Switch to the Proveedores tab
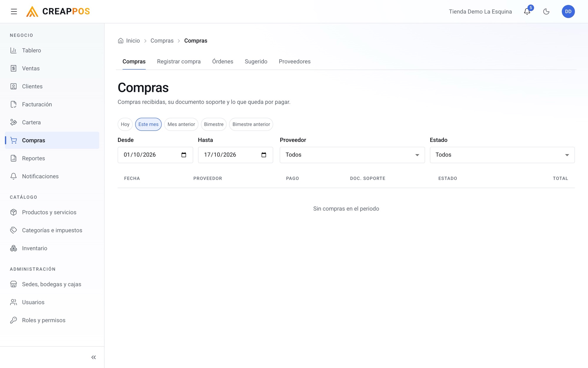The height and width of the screenshot is (368, 588). tap(295, 62)
